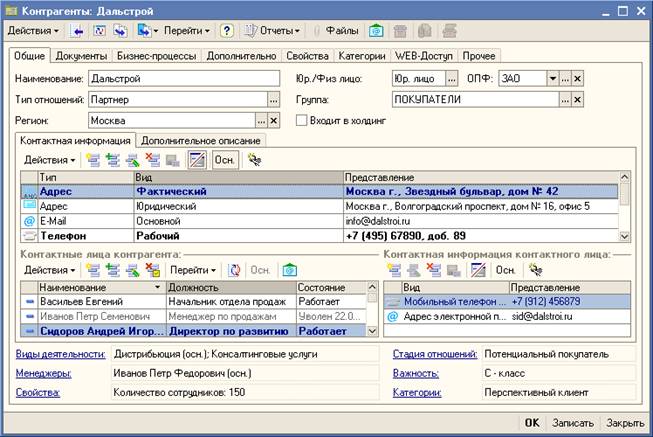Click add icon in contact persons toolbar

93,270
